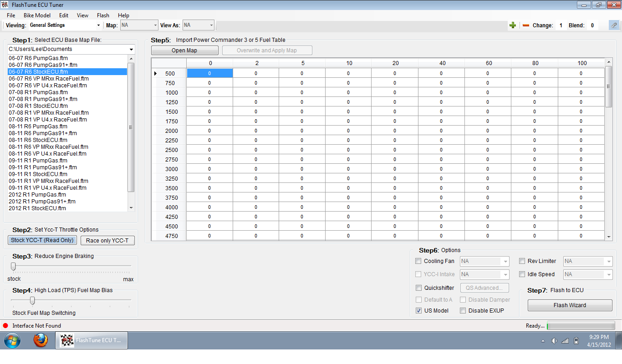Click the 4750 RPM row header
622x364 pixels.
(x=169, y=236)
